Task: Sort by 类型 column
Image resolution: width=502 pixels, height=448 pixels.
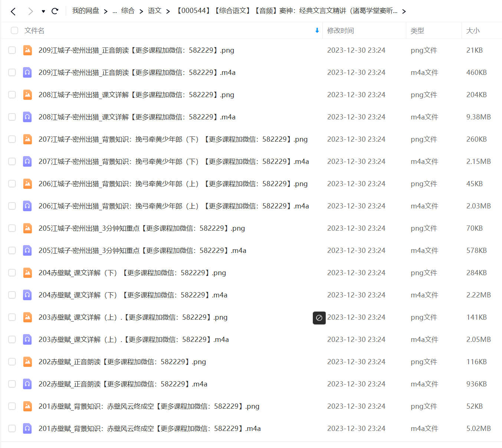Action: click(417, 31)
